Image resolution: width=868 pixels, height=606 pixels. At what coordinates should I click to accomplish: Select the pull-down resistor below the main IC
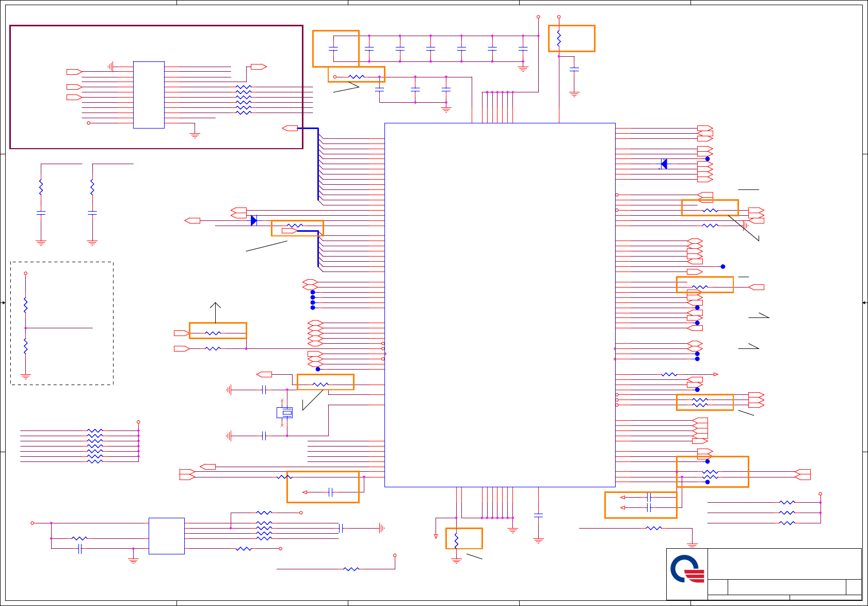(456, 540)
